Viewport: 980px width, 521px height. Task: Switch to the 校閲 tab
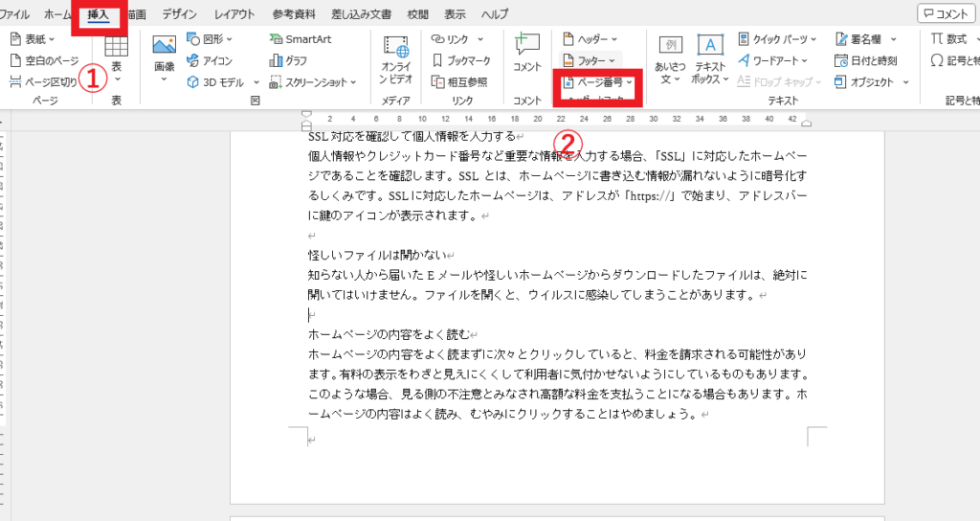[417, 13]
